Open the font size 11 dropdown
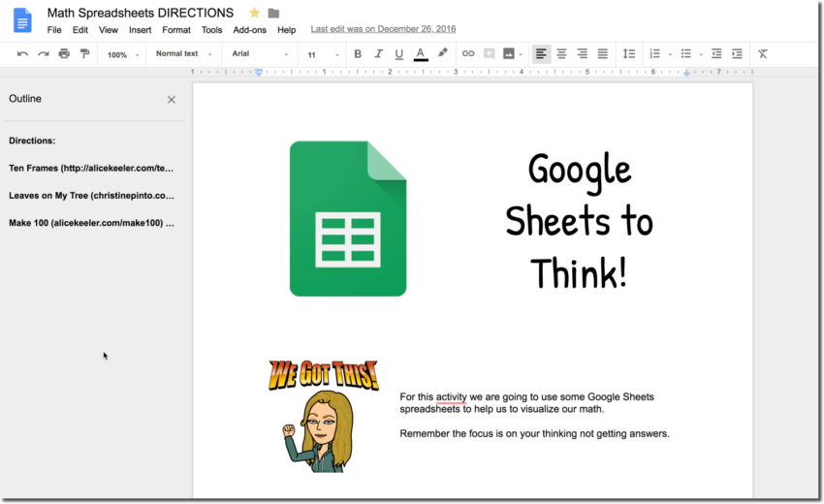824x504 pixels. 323,54
